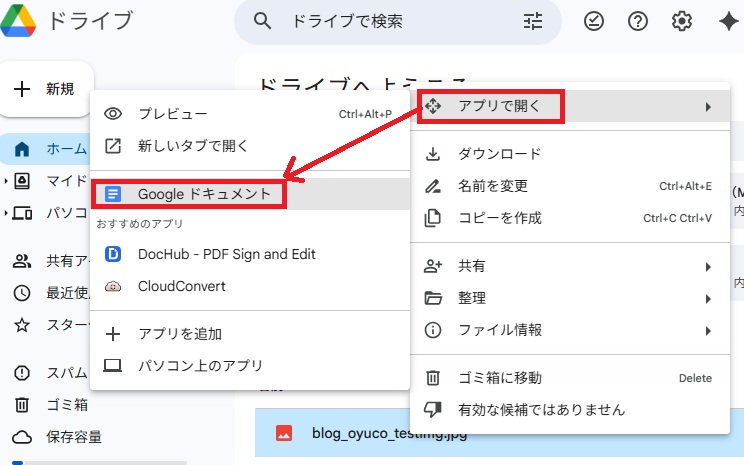Click the storage usage progress bar
Viewport: 744px width, 465px height.
(x=98, y=462)
